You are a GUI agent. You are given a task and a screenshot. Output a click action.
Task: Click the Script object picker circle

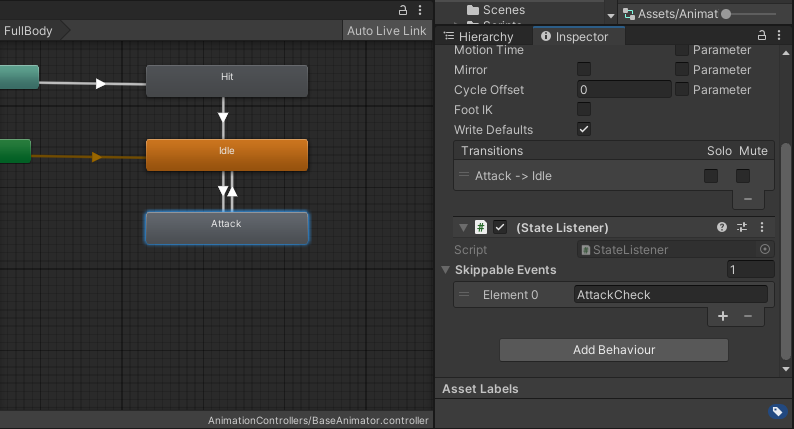765,250
